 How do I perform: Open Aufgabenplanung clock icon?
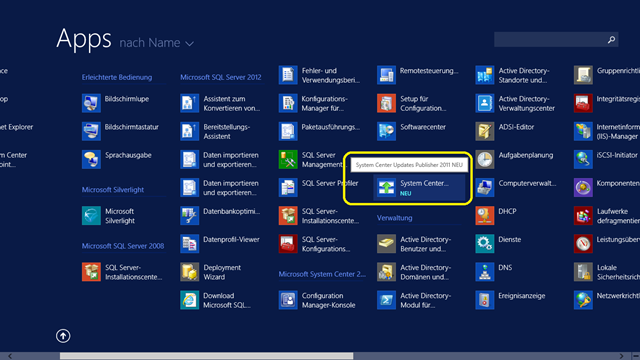coord(484,160)
